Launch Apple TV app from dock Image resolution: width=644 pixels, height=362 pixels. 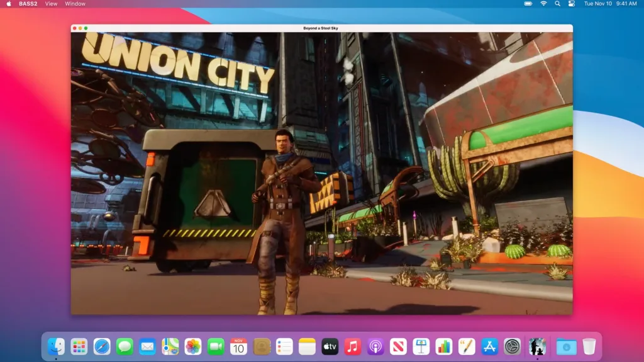(330, 346)
